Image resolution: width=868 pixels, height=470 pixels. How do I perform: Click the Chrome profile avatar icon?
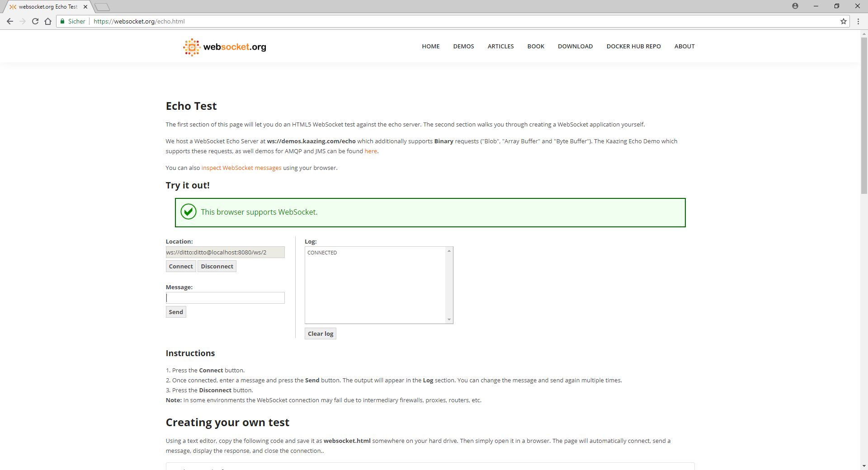795,6
